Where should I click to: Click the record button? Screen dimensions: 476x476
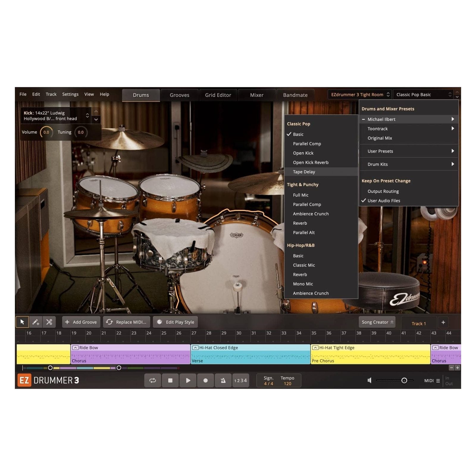(205, 381)
